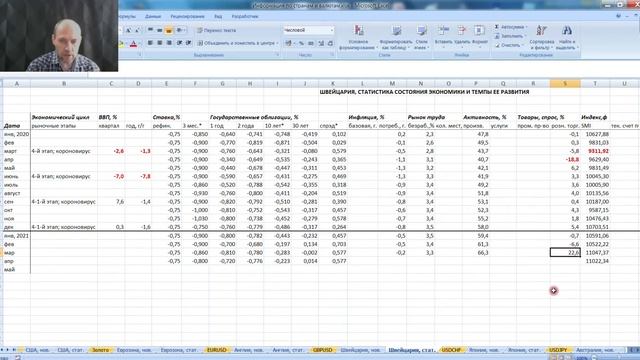Click the Increase Indent icon
The image size is (640, 360).
point(189,43)
